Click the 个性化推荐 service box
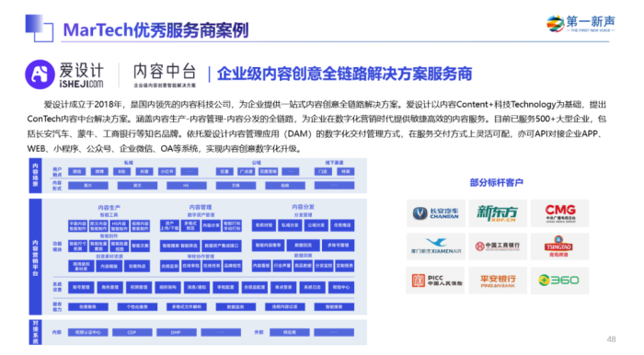Viewport: 644px width, 355px height. [x=137, y=307]
